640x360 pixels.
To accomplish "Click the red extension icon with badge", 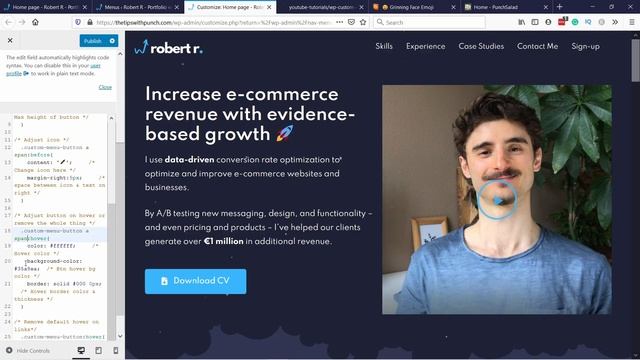I will [562, 22].
